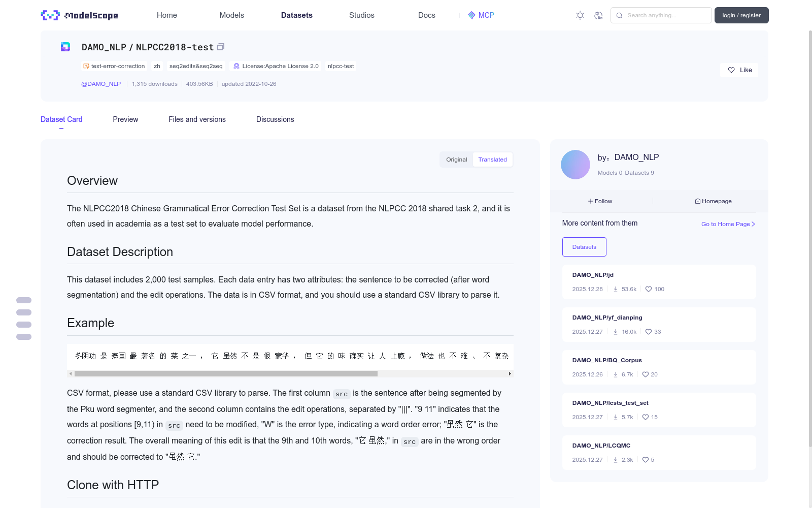812x508 pixels.
Task: Click heart icon on lcsts_test_set card
Action: point(646,417)
